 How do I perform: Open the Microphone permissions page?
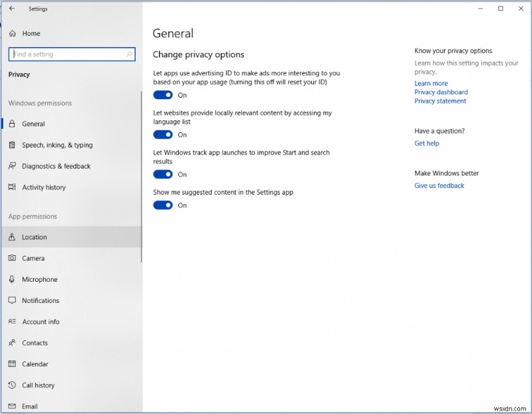[13, 279]
